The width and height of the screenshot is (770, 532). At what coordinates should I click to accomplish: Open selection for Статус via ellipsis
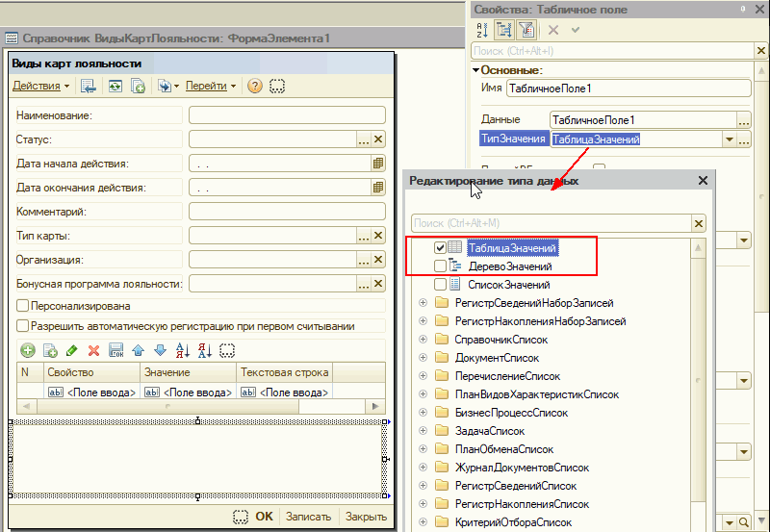pyautogui.click(x=364, y=139)
